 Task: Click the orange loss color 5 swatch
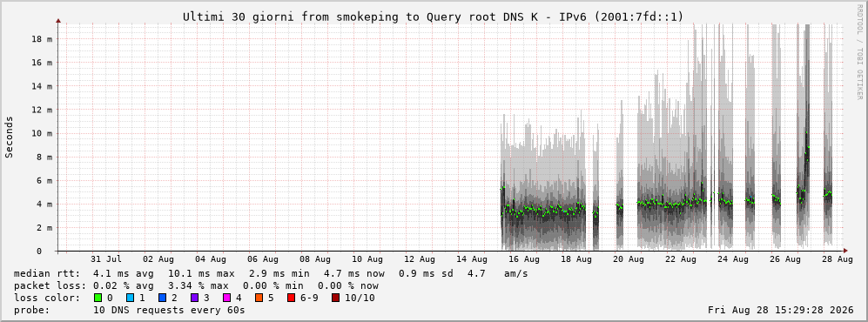coord(259,299)
